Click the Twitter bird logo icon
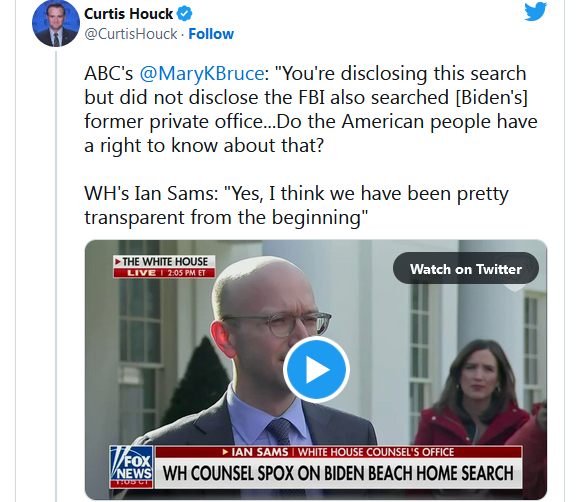588x502 pixels. 536,12
